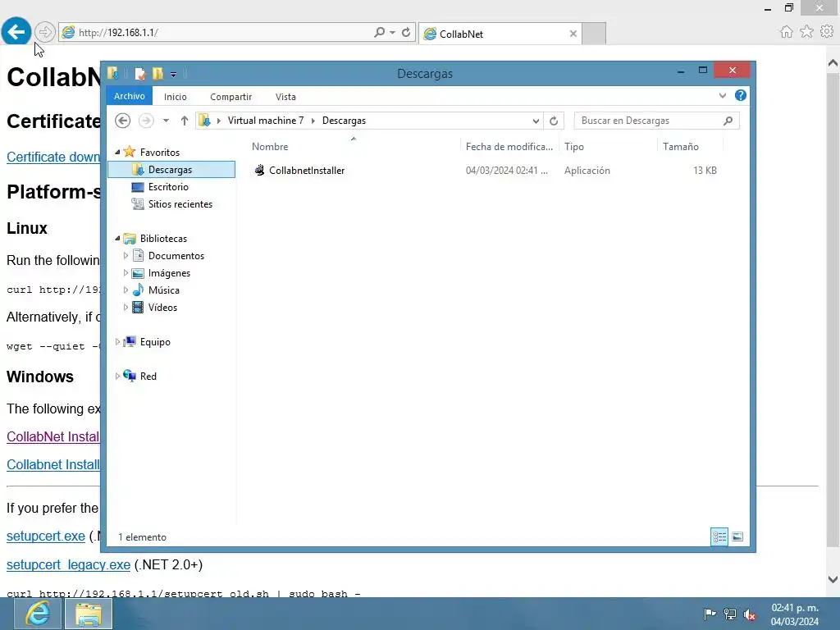Click the browser page scroll down arrow
840x630 pixels.
(x=833, y=579)
